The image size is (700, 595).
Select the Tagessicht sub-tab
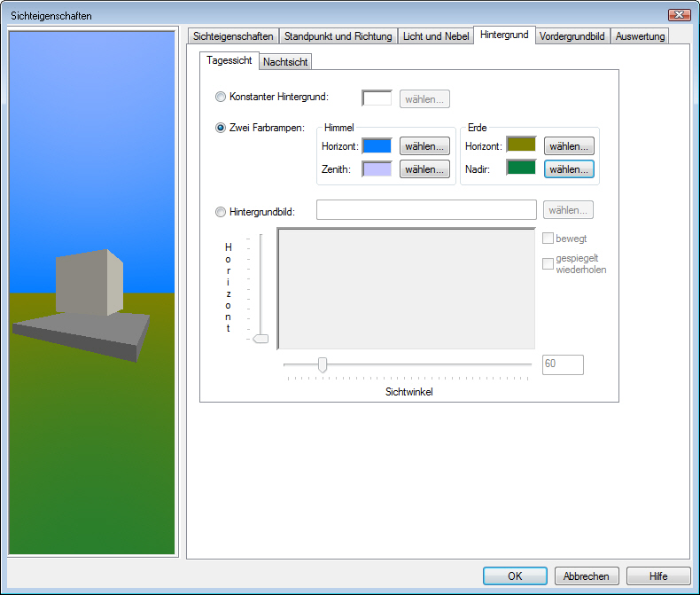229,60
